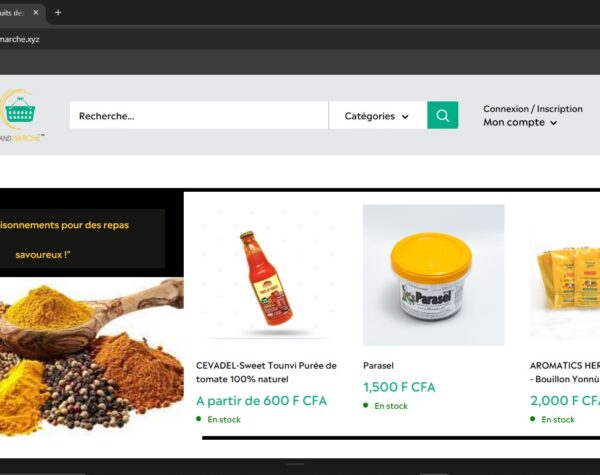Viewport: 600px width, 475px height.
Task: Focus the Recherche search field
Action: [x=199, y=116]
